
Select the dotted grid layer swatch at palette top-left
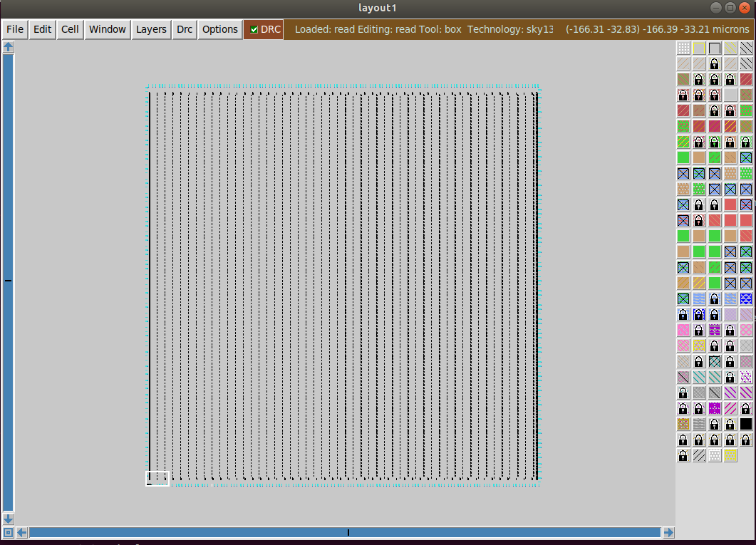(x=683, y=48)
